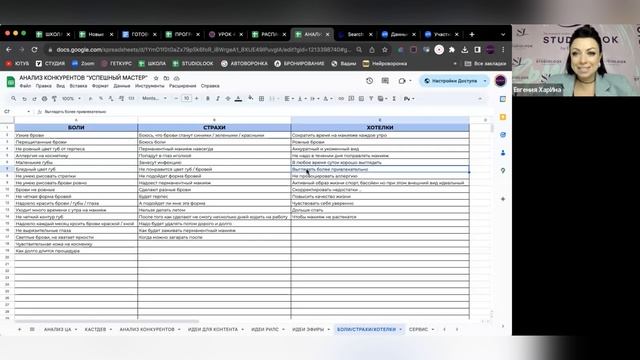Open functions sigma button
Image resolution: width=640 pixels, height=360 pixels.
point(394,98)
